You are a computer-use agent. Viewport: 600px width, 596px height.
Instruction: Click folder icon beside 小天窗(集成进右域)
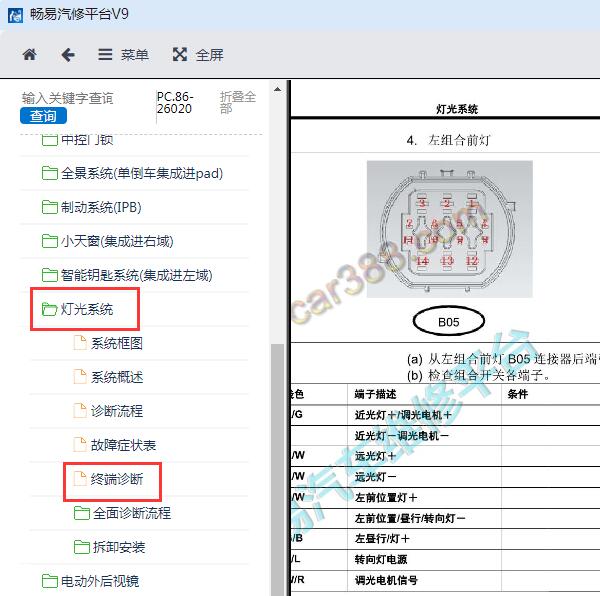point(49,241)
